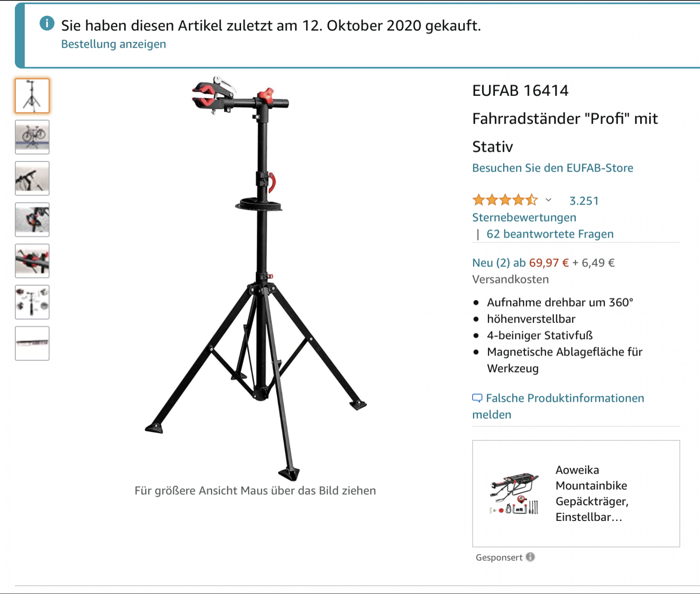Select the fifth thumbnail with red clamp knob
This screenshot has height=594, width=700.
tap(32, 261)
